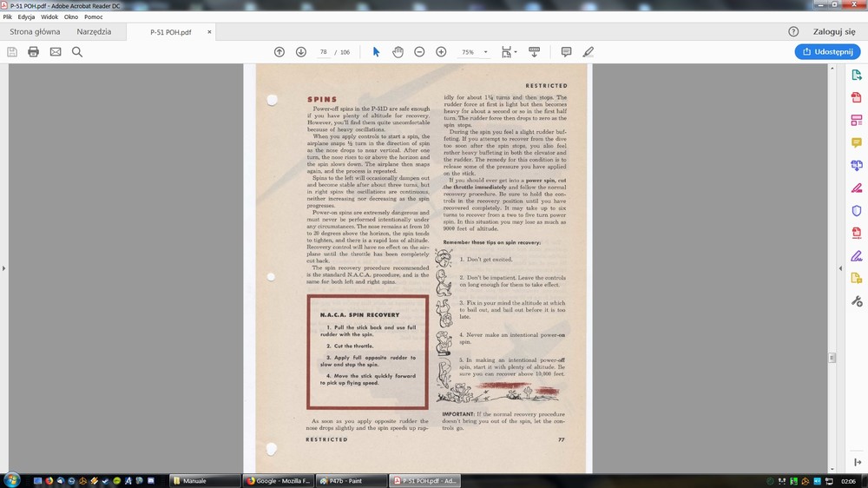The image size is (868, 488).
Task: Zoom out with the minus icon
Action: pyautogui.click(x=419, y=52)
